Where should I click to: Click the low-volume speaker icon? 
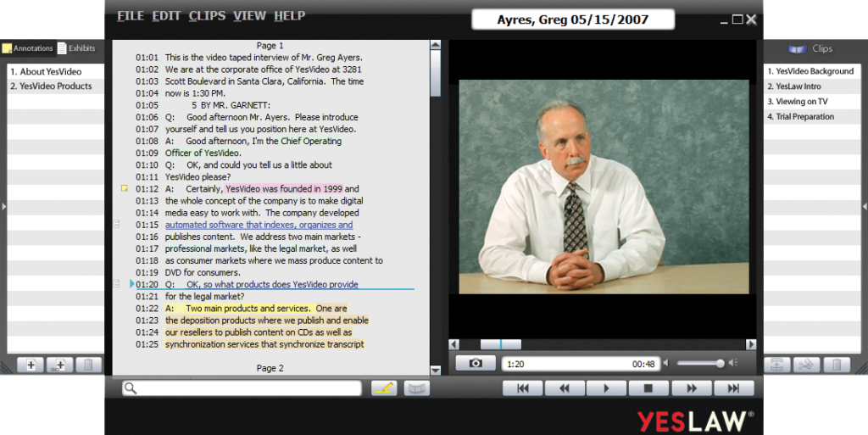pos(666,363)
